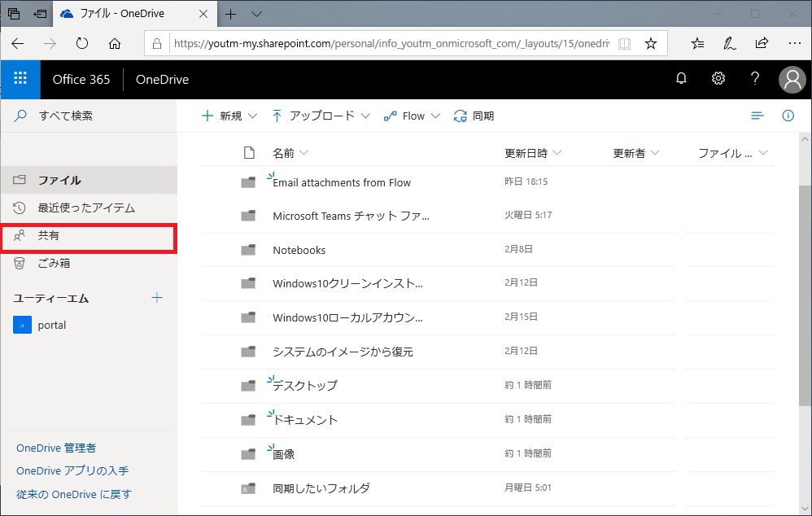Click the browser address bar URL
The width and height of the screenshot is (812, 516).
391,43
